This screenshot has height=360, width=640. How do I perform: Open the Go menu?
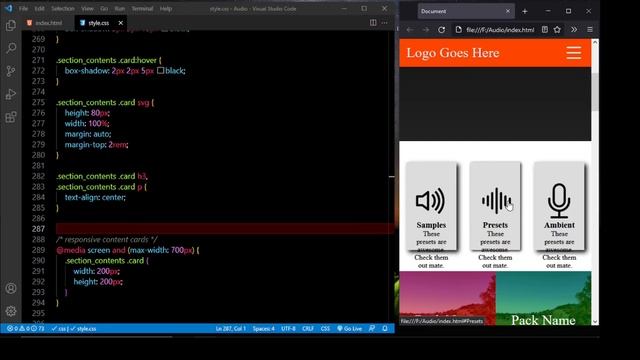(104, 9)
